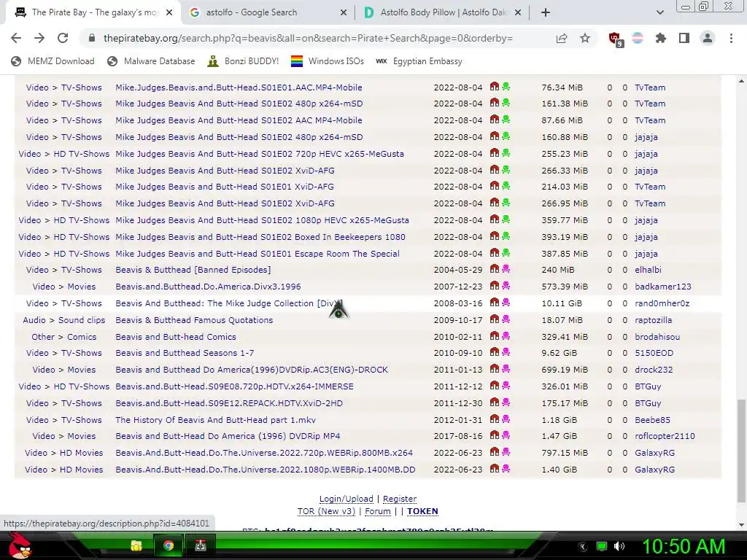
Task: Click 2008-03-16 date in Mike Judge Collection row
Action: click(x=458, y=303)
